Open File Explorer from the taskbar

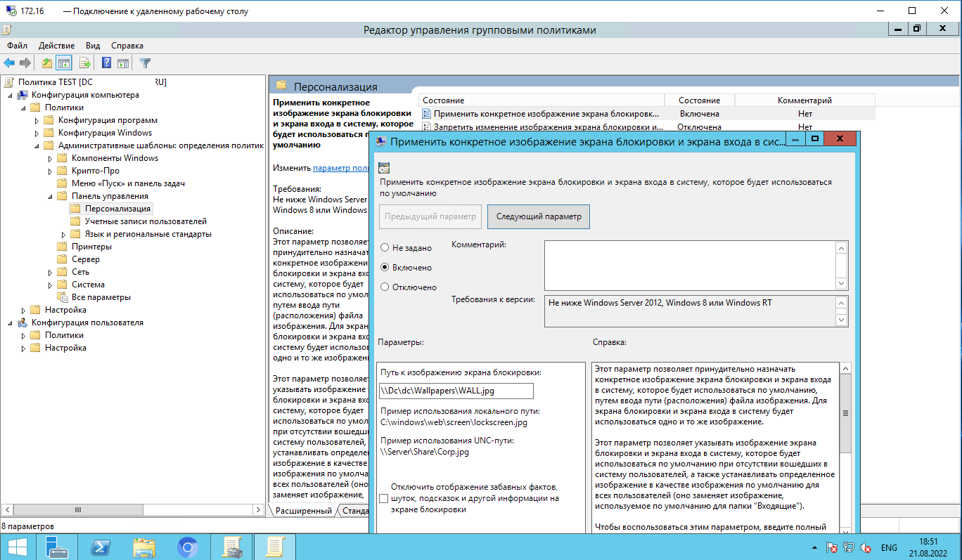coord(144,547)
